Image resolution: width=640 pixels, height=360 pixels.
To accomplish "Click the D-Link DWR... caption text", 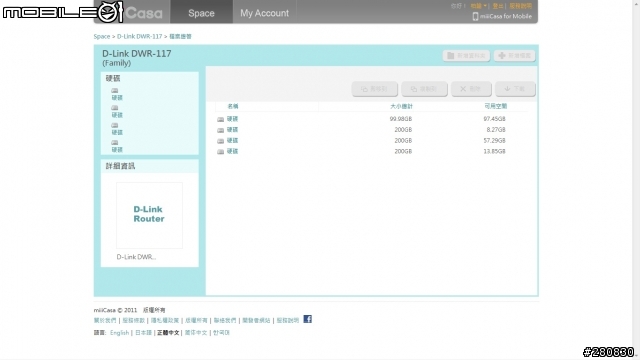I will tap(136, 257).
